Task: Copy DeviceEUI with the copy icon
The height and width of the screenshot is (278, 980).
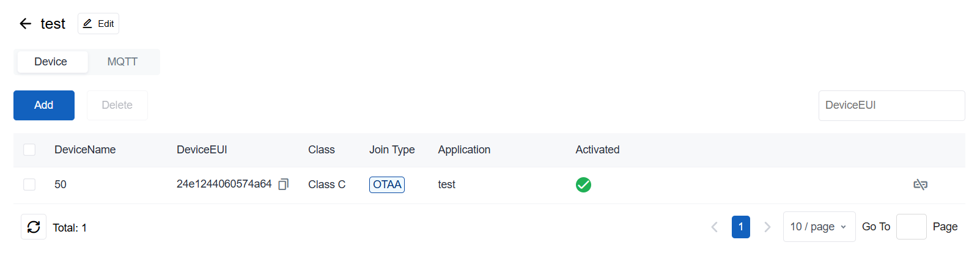Action: (x=283, y=185)
